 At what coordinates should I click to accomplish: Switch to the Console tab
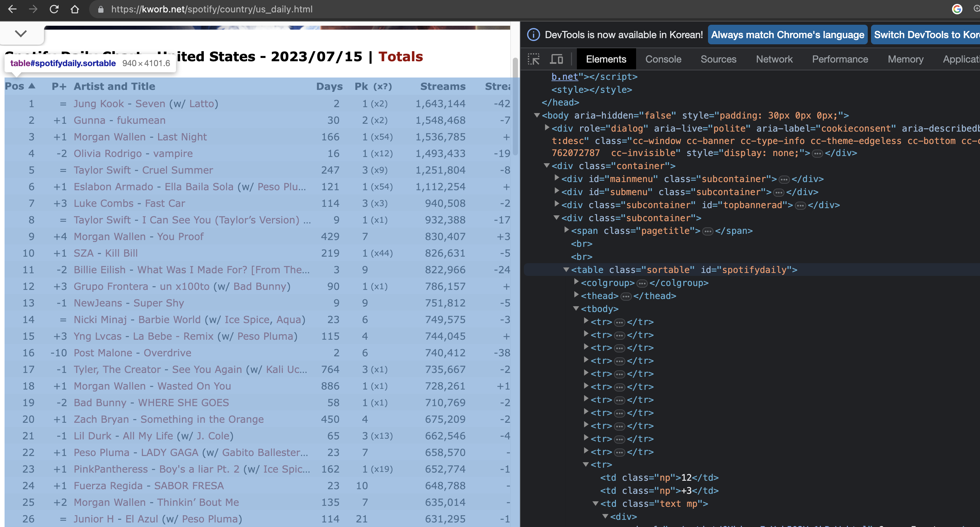663,59
